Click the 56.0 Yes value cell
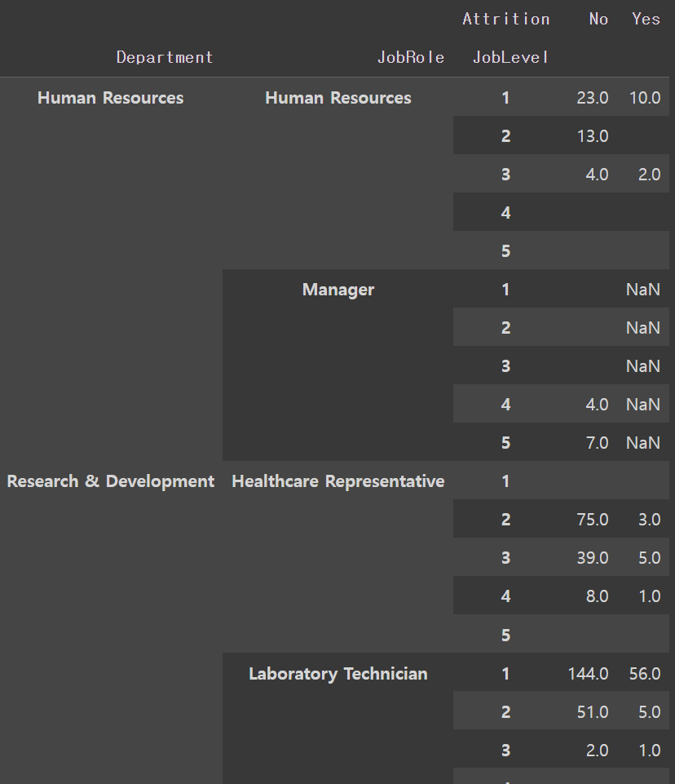 pyautogui.click(x=645, y=674)
